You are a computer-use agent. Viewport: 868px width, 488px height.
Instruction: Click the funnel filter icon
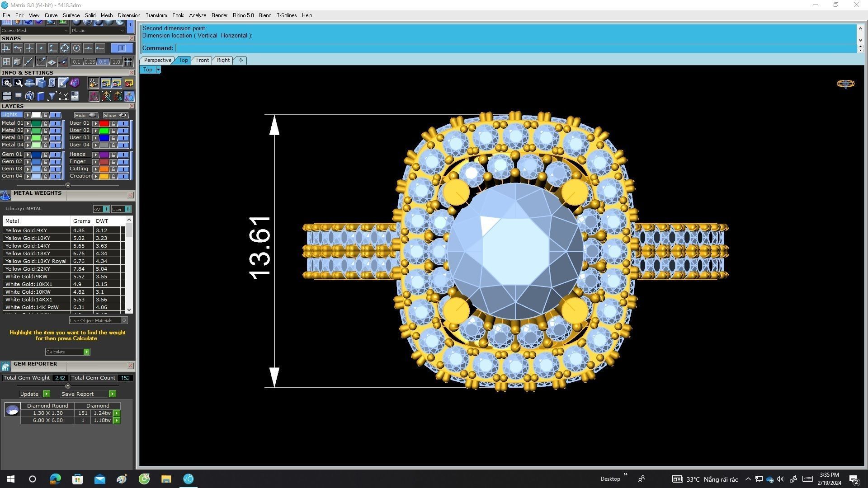[52, 96]
